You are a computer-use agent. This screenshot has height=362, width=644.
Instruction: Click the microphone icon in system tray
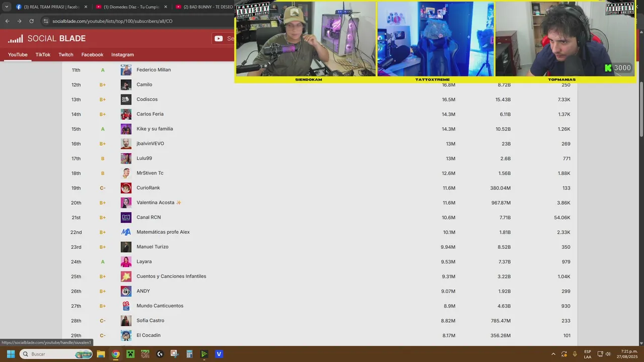[575, 354]
